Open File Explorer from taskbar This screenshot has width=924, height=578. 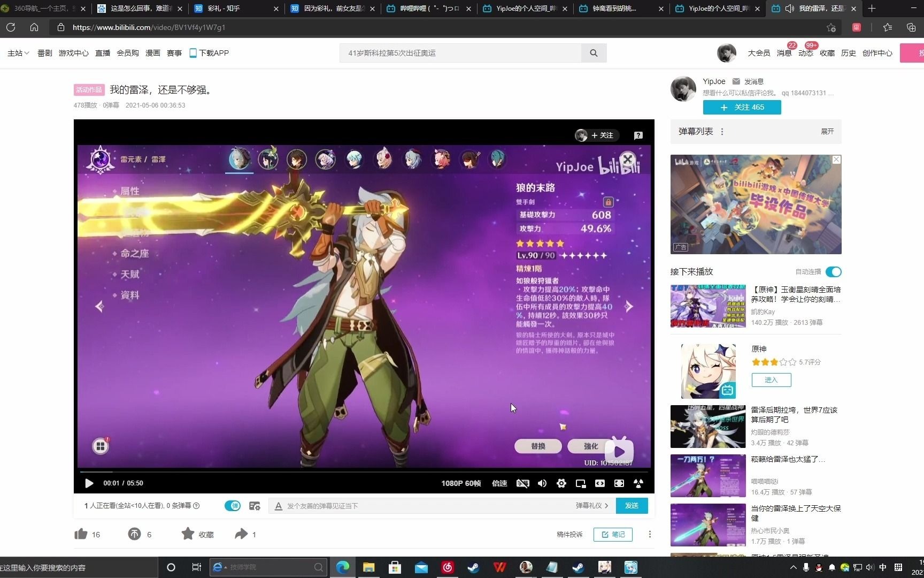(368, 567)
